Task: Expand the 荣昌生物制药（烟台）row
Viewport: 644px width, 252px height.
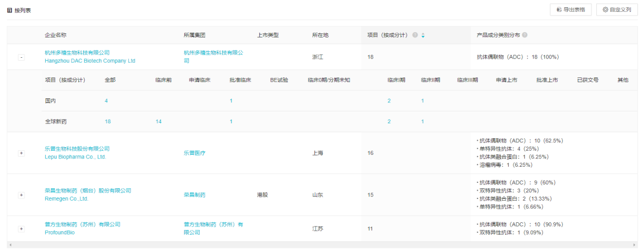Action: tap(21, 195)
